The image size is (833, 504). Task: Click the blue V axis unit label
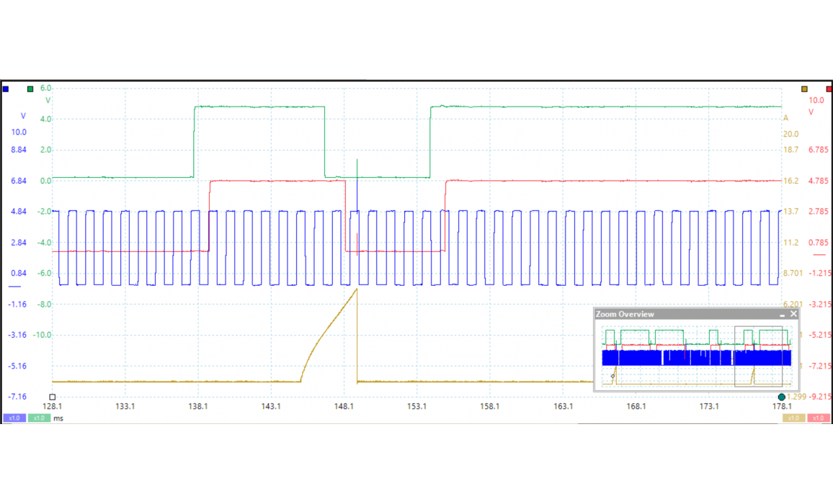point(23,116)
